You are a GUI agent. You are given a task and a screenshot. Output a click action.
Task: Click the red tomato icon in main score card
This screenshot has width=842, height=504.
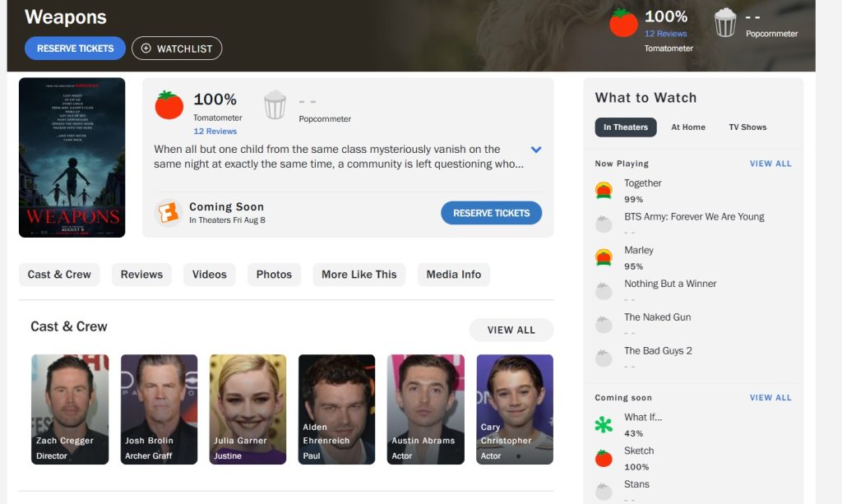point(169,105)
